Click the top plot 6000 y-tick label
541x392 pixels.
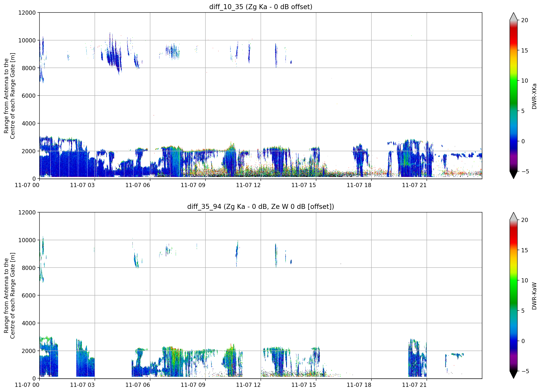29,96
